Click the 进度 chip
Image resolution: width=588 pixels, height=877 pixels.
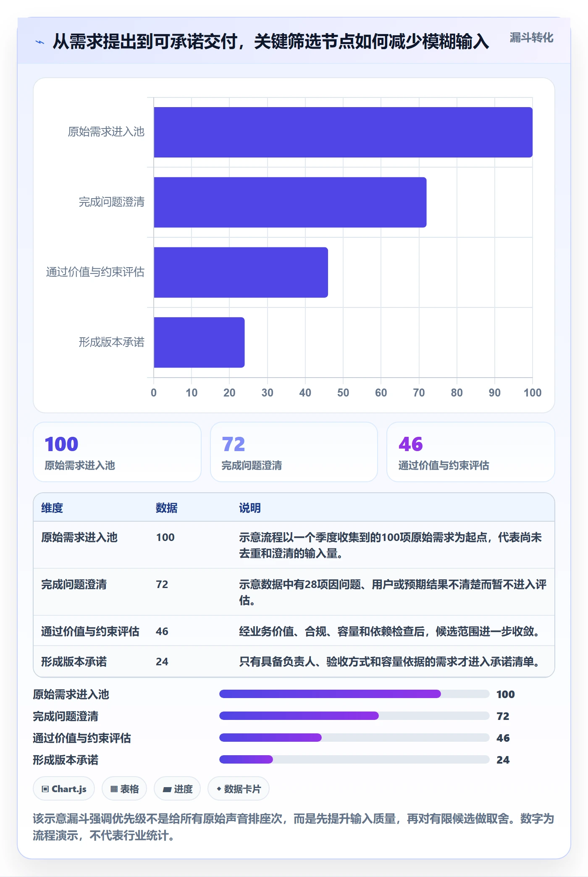point(177,789)
